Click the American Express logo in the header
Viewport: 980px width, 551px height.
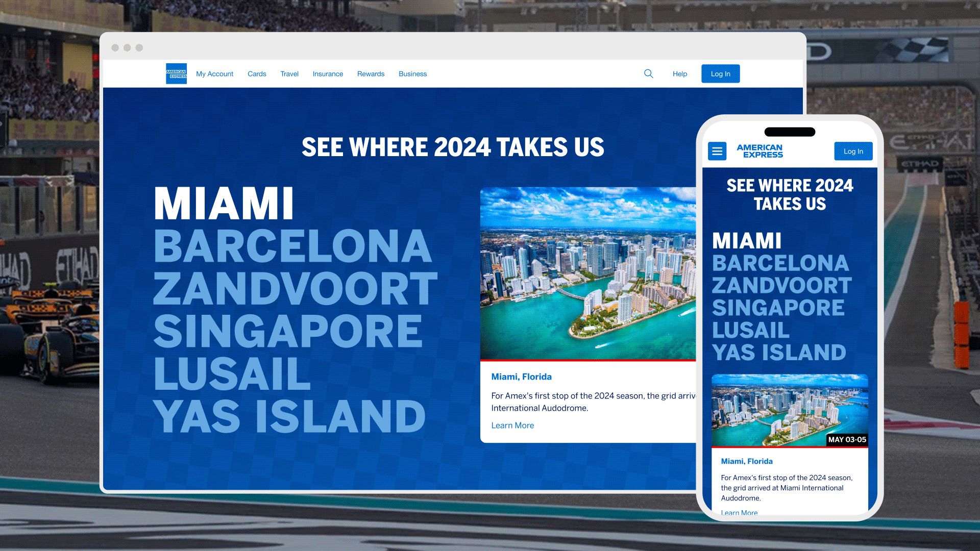(x=176, y=73)
